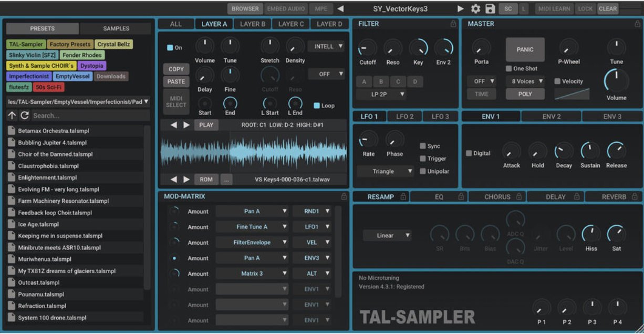Screen dimensions: 644x334
Task: Click the Sat knob in Resamp
Action: (616, 234)
